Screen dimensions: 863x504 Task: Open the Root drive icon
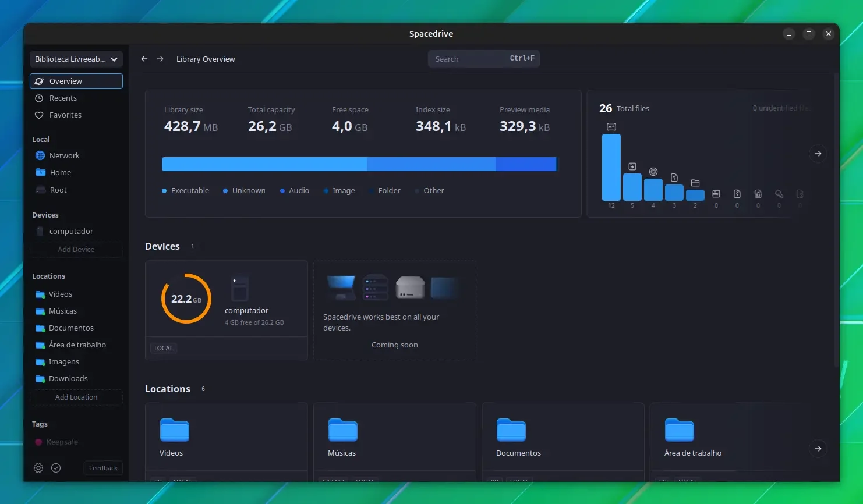pos(40,190)
